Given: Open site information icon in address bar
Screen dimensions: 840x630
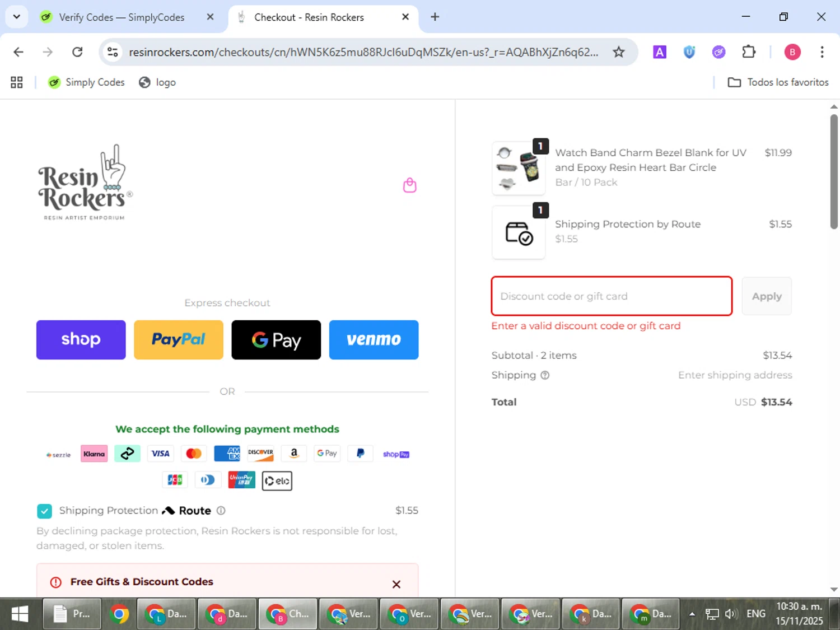Looking at the screenshot, I should tap(113, 52).
